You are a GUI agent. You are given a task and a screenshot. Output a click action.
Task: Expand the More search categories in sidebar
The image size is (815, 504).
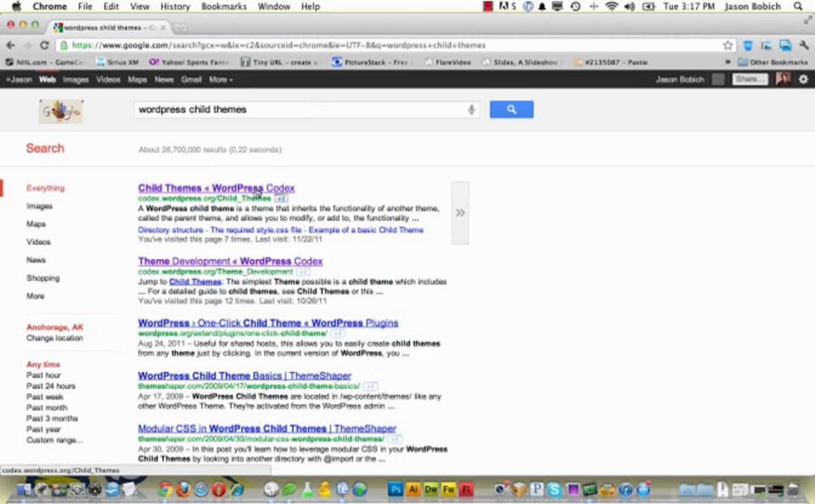[x=35, y=296]
